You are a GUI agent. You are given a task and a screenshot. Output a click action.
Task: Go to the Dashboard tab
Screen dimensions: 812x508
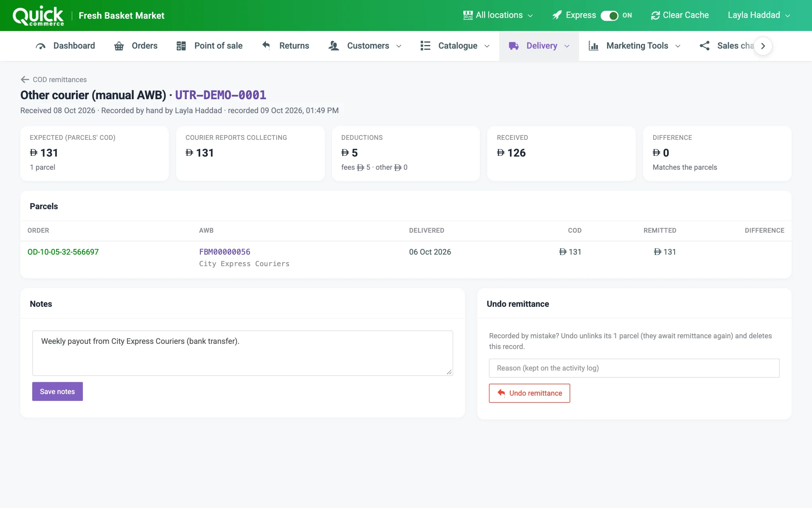tap(65, 46)
